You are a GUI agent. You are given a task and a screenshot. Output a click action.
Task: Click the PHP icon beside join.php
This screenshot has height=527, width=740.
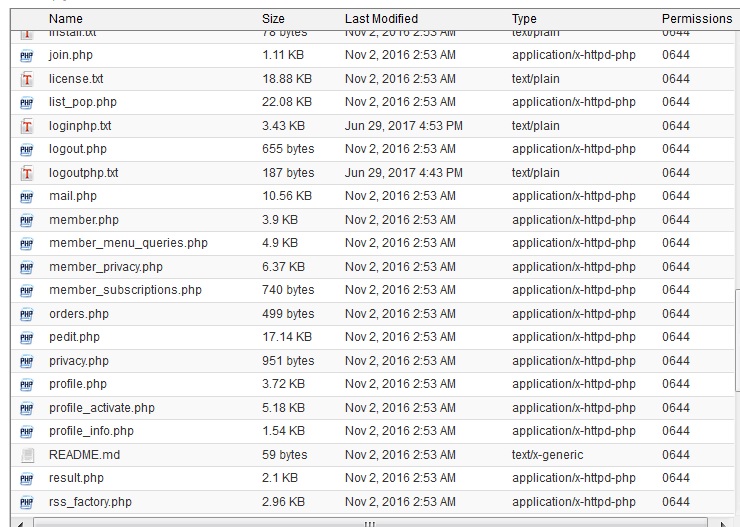(x=27, y=56)
